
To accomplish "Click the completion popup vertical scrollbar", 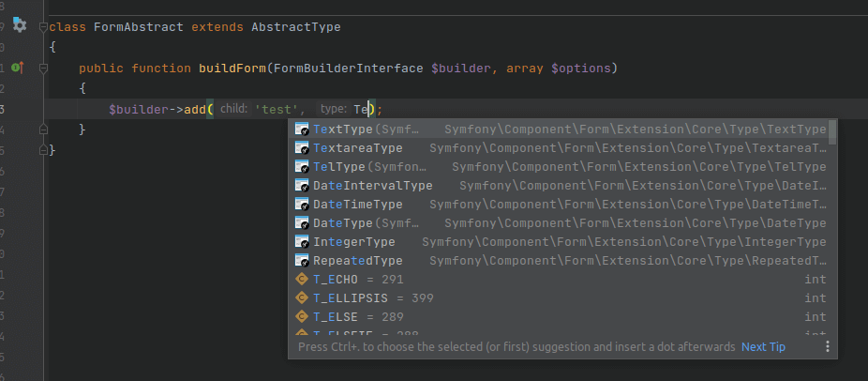I will coord(833,131).
